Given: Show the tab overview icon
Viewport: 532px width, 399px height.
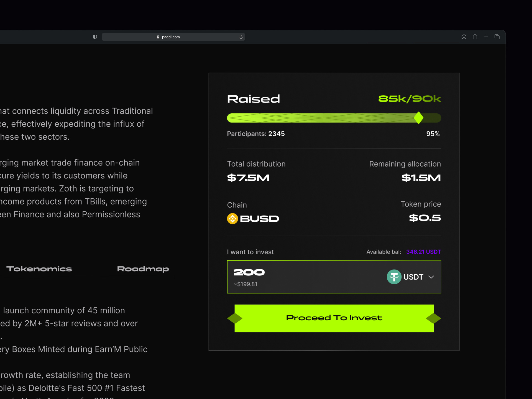Looking at the screenshot, I should coord(497,37).
